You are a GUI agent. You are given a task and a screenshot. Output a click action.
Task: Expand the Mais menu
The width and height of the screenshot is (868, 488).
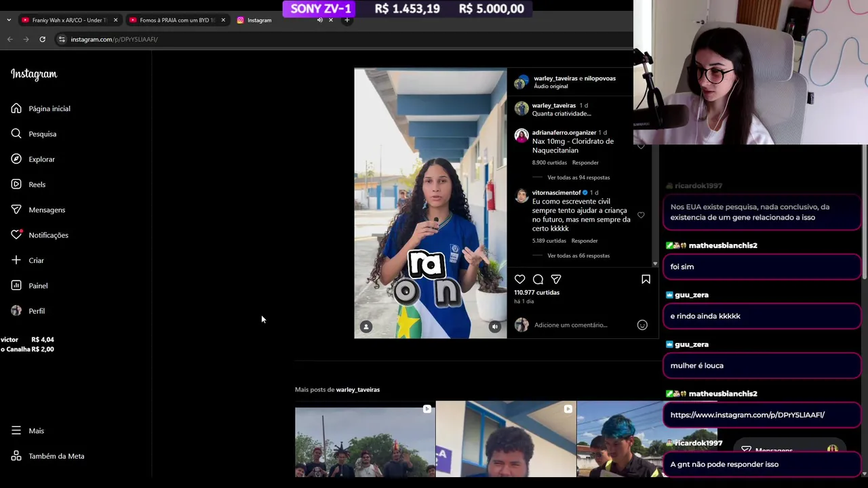coord(36,431)
